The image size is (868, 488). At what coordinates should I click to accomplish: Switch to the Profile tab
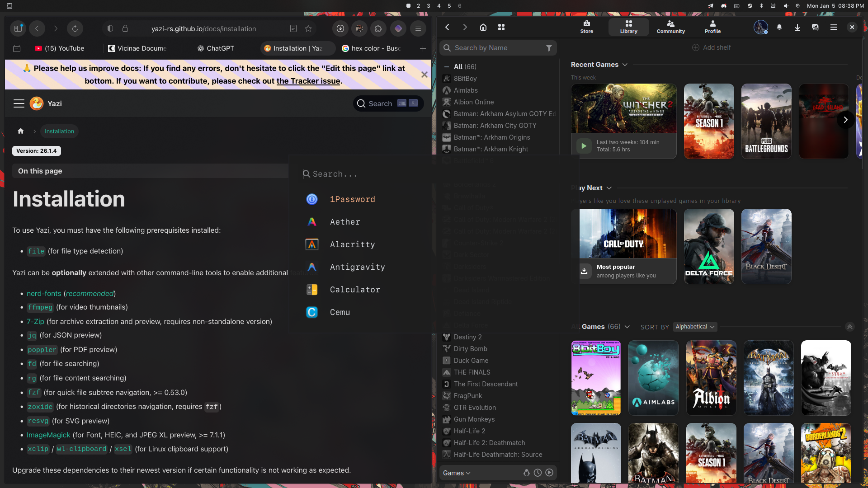[x=713, y=27]
